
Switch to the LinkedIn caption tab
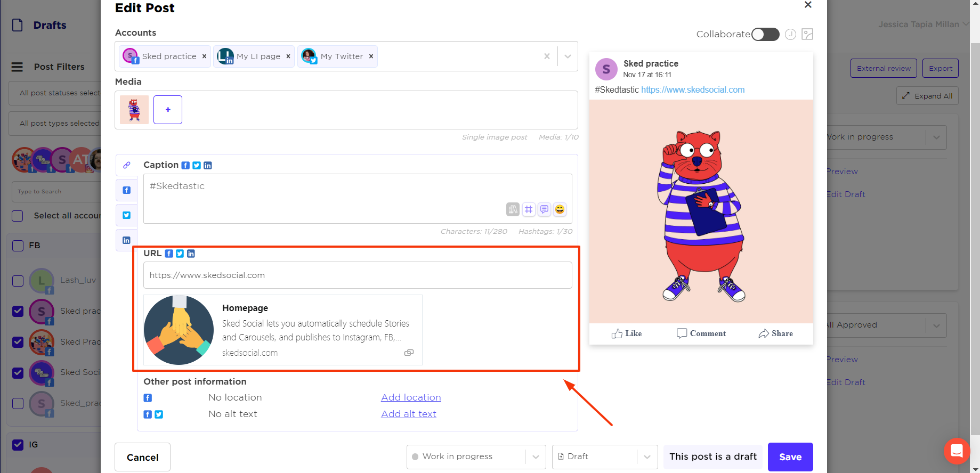(x=126, y=240)
